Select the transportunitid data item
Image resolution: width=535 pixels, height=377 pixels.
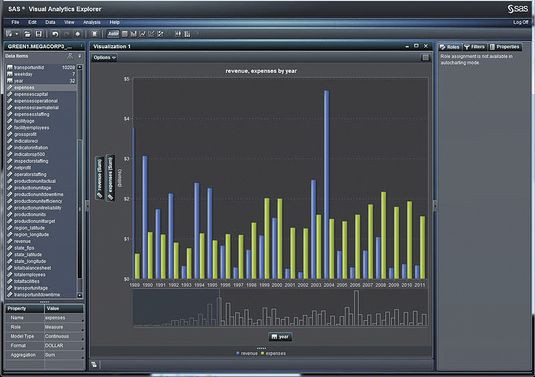tap(41, 68)
